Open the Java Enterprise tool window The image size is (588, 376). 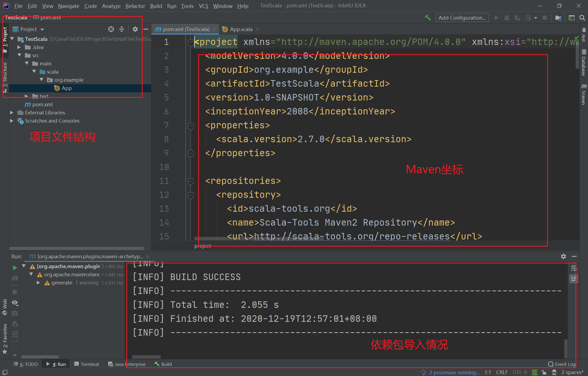pyautogui.click(x=127, y=364)
